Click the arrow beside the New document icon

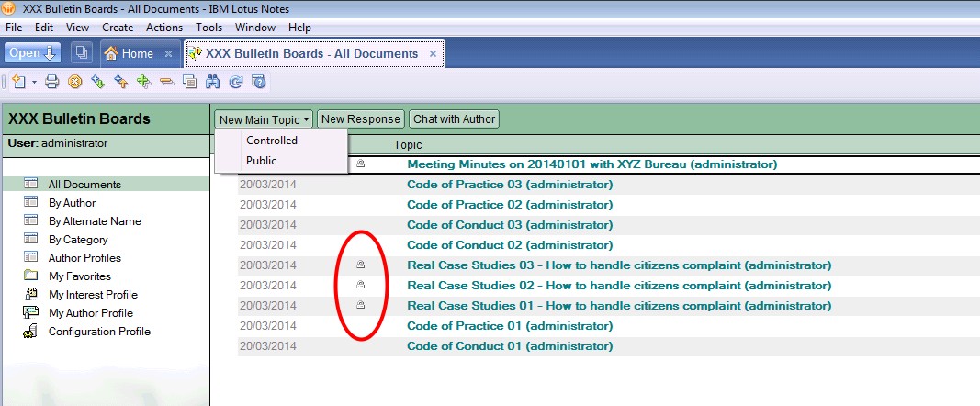coord(34,82)
